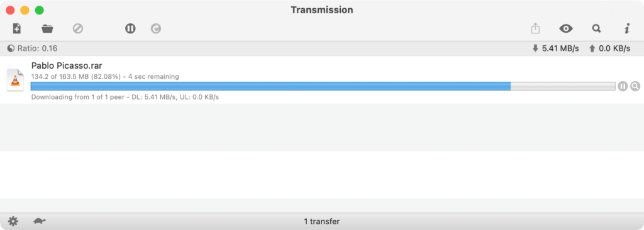644x230 pixels.
Task: Click the 0.0 KB/s upload speed indicator
Action: point(609,49)
